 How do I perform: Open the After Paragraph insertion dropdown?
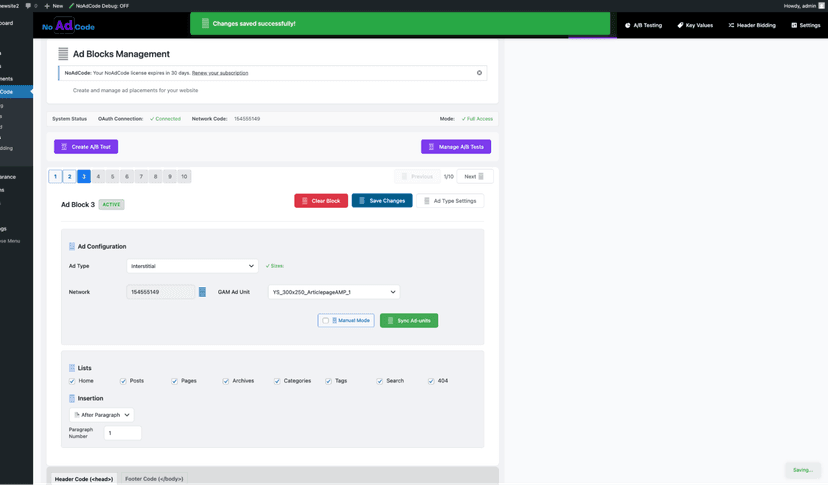[101, 414]
